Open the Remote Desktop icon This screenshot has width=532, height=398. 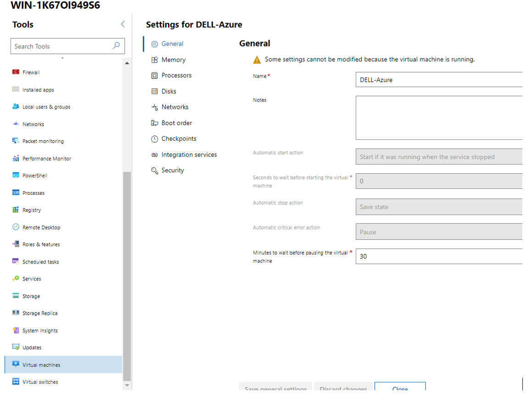16,227
